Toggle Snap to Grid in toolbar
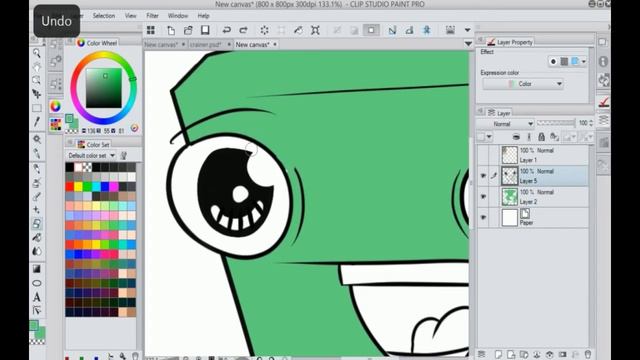Screen dimensions: 640x360 427,30
